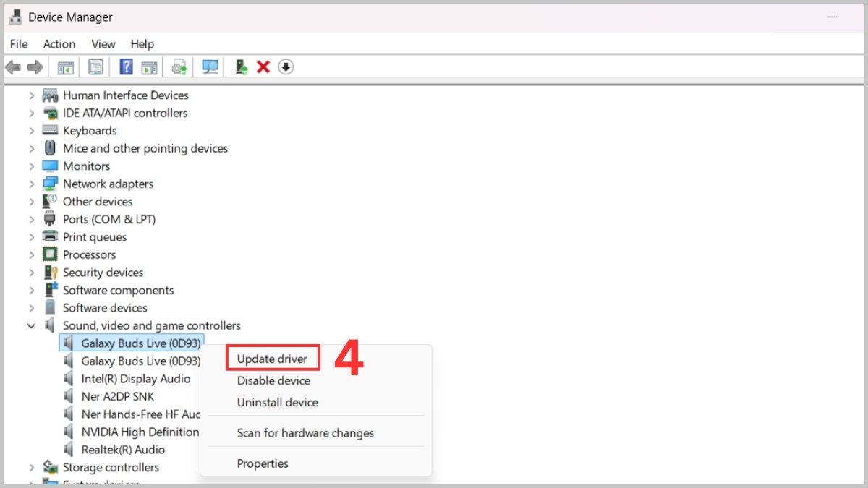The image size is (868, 488).
Task: Click the Back arrow in the toolbar
Action: point(13,67)
